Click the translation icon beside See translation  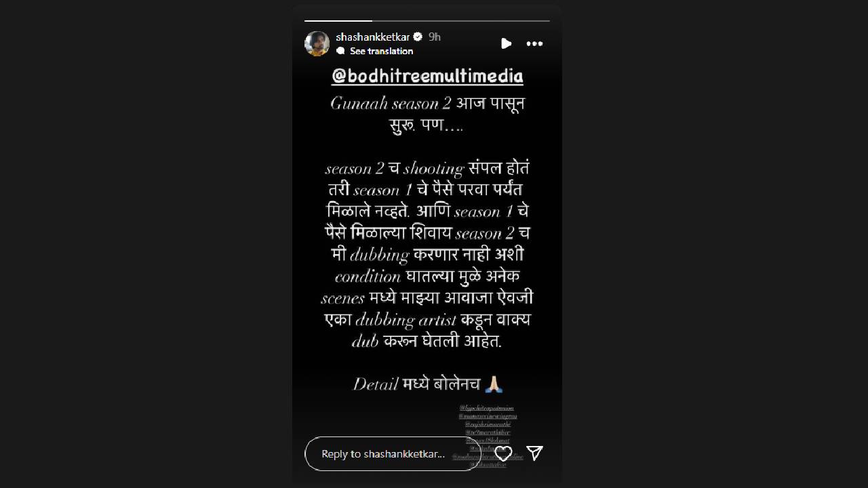pyautogui.click(x=340, y=51)
